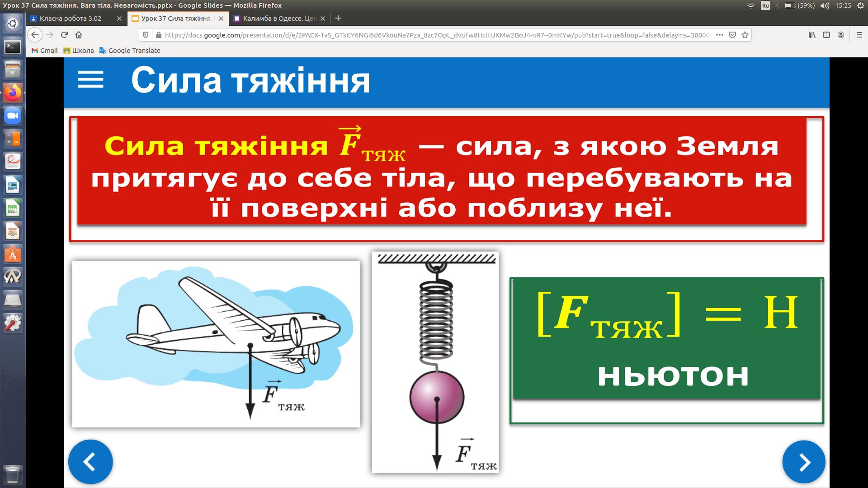Open Firefox application menu
The image size is (868, 488).
click(x=859, y=35)
